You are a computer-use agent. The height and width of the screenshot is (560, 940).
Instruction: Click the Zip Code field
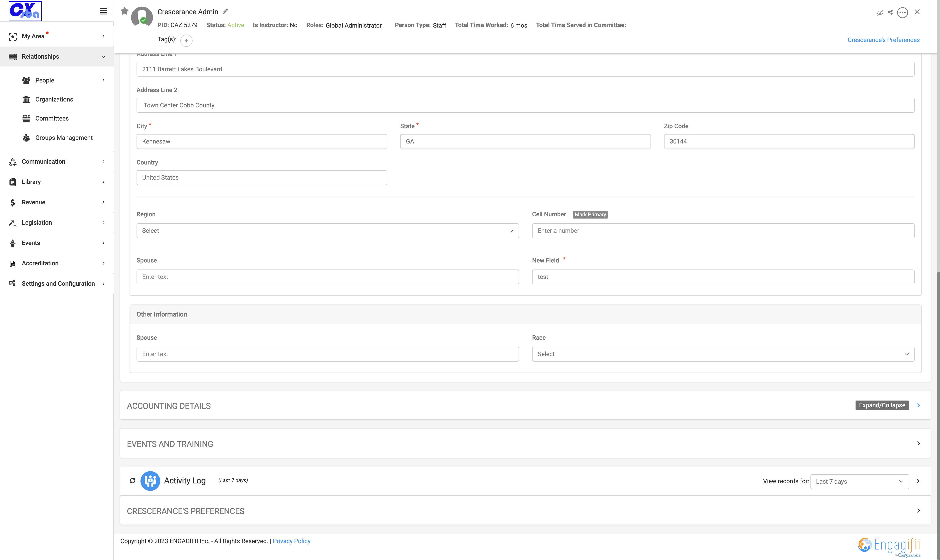pos(789,142)
